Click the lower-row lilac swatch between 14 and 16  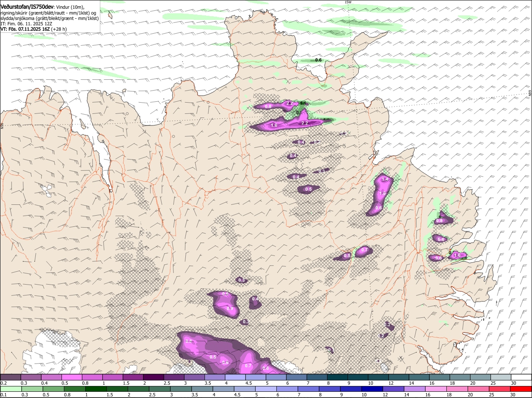tap(415, 389)
